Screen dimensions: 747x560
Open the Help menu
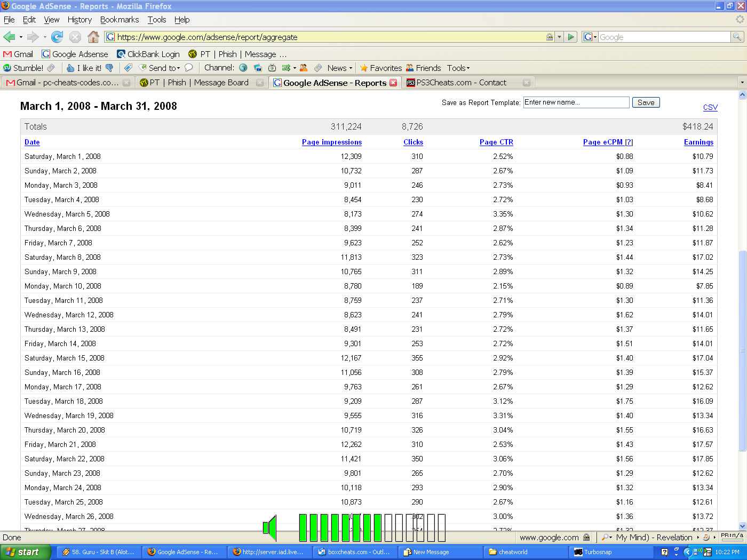[x=182, y=20]
